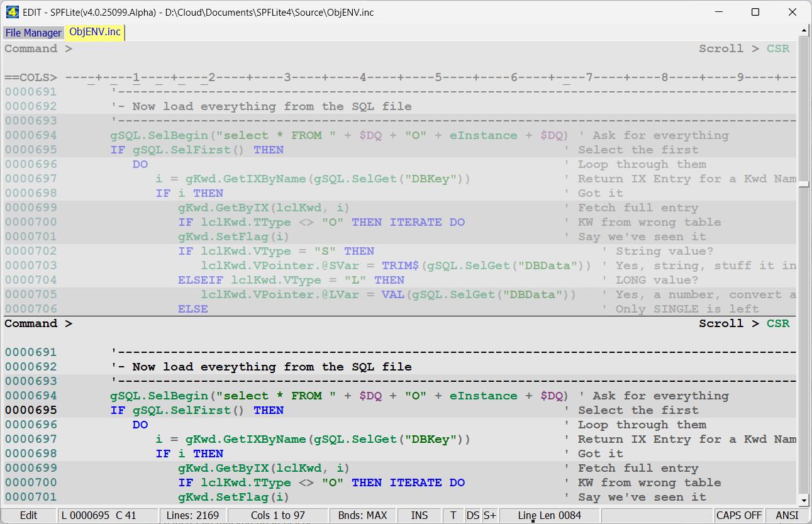This screenshot has width=812, height=524.
Task: Toggle the INS insert mode indicator
Action: click(419, 515)
